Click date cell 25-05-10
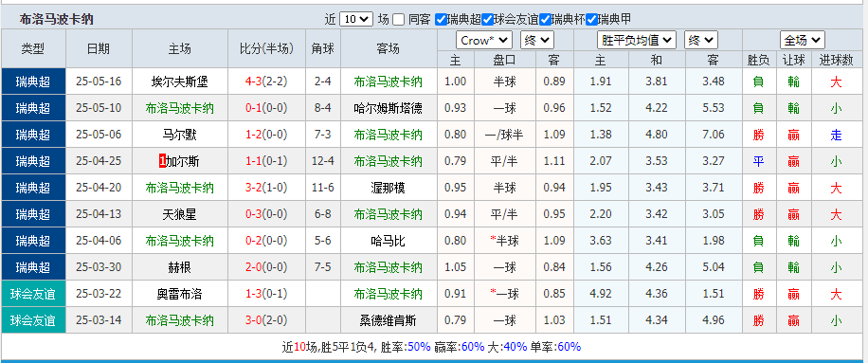This screenshot has width=868, height=363. (99, 108)
